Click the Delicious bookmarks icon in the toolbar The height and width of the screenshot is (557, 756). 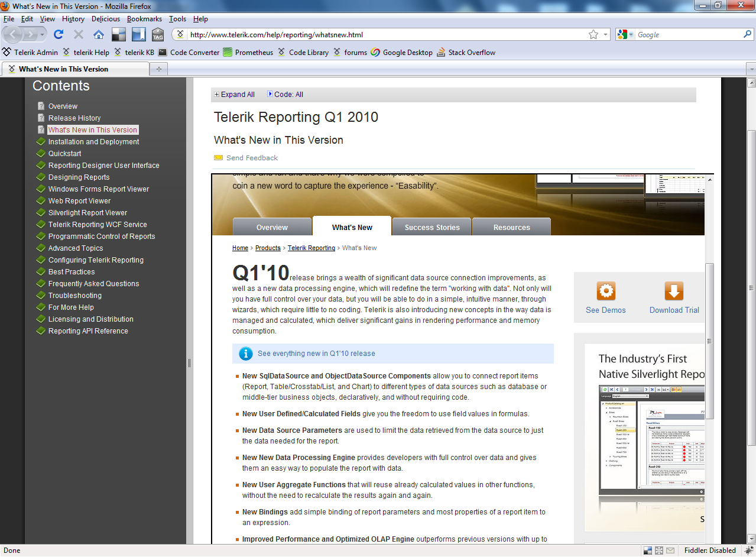(x=119, y=35)
